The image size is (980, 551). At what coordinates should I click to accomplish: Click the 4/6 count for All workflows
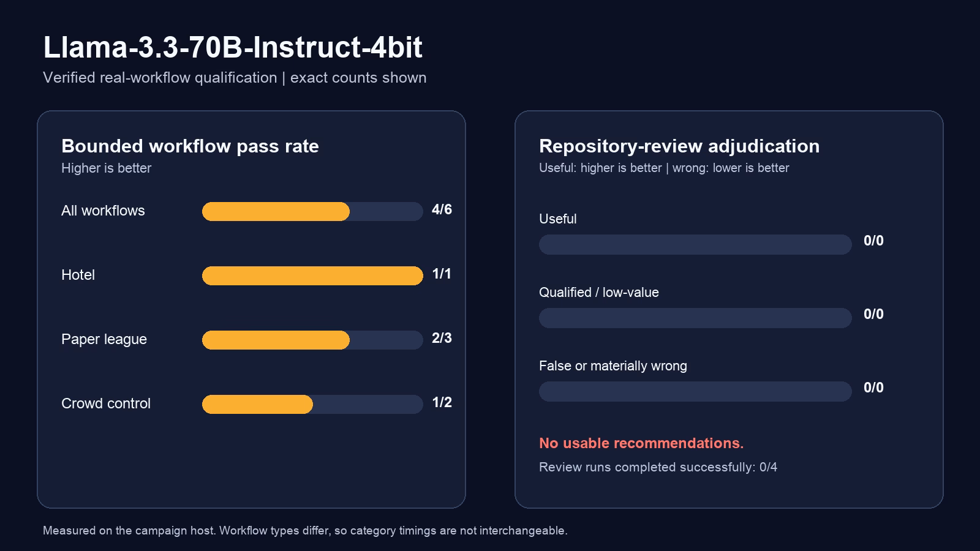coord(442,209)
